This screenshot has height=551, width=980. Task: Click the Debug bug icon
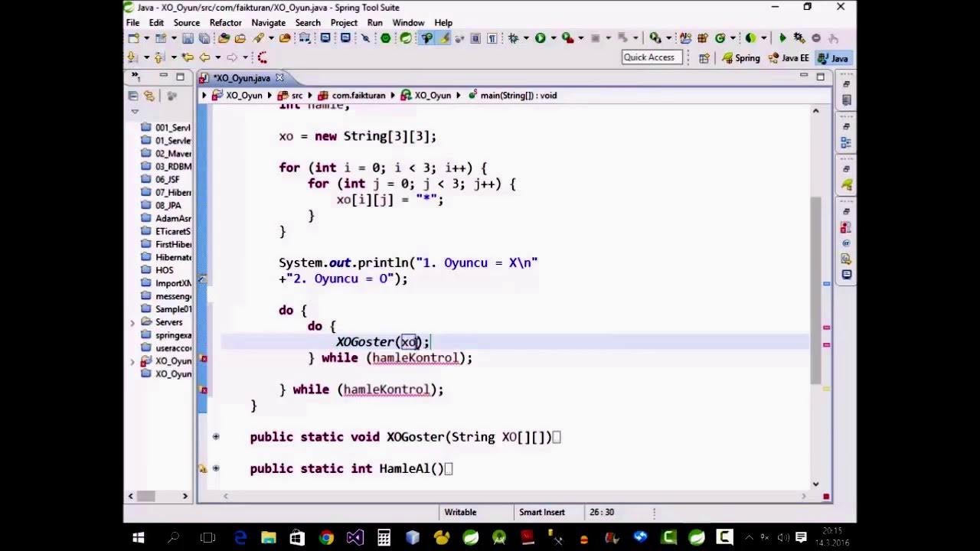coord(513,38)
